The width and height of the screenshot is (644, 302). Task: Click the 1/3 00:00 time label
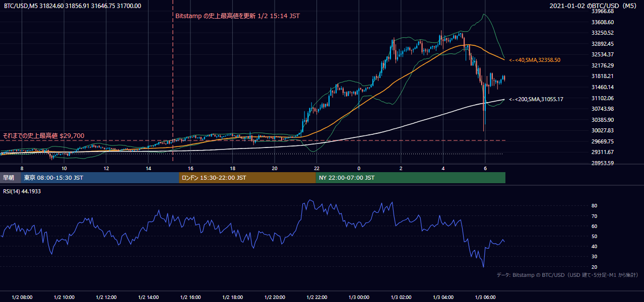coord(359,297)
